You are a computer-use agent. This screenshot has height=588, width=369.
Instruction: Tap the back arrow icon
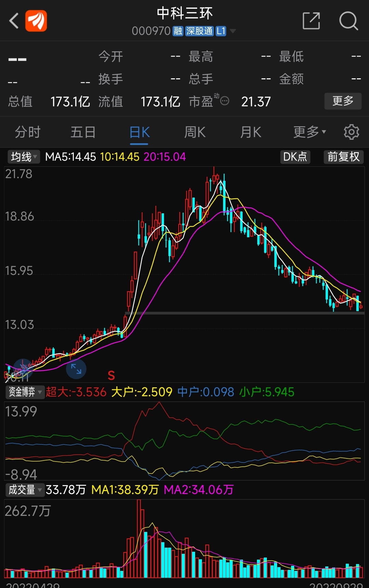point(14,21)
